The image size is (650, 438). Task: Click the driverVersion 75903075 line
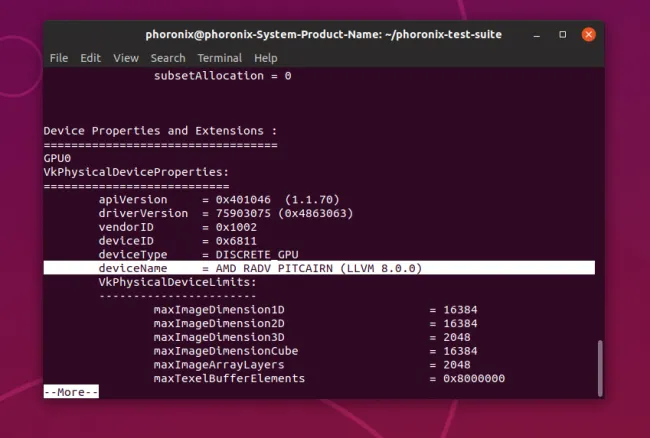point(226,213)
